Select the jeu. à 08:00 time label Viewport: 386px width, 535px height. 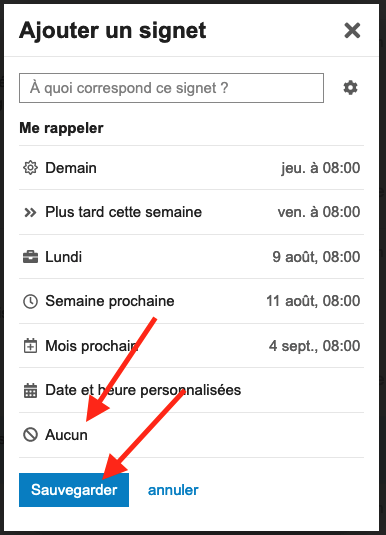click(320, 168)
